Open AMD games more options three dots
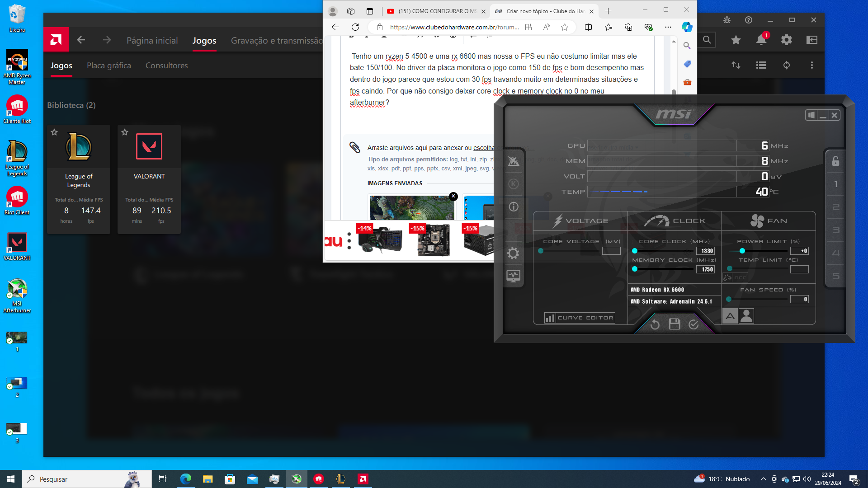The width and height of the screenshot is (868, 488). click(x=812, y=65)
